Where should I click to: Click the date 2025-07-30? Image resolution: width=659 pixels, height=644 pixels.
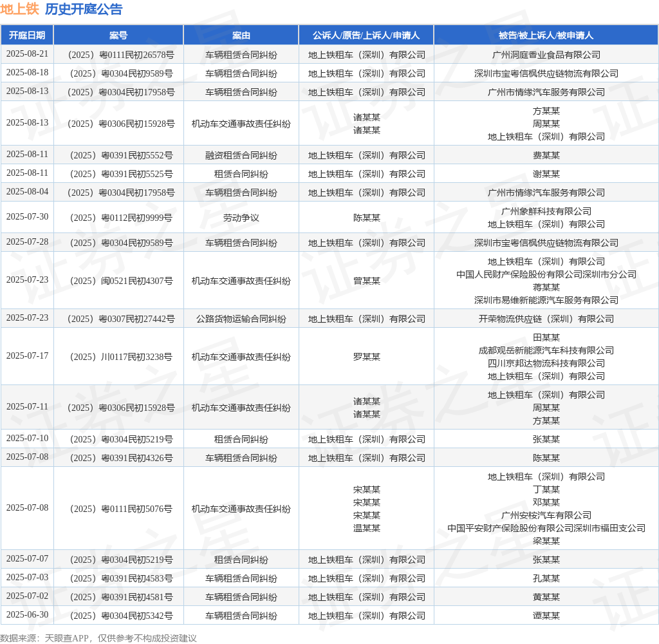click(27, 216)
